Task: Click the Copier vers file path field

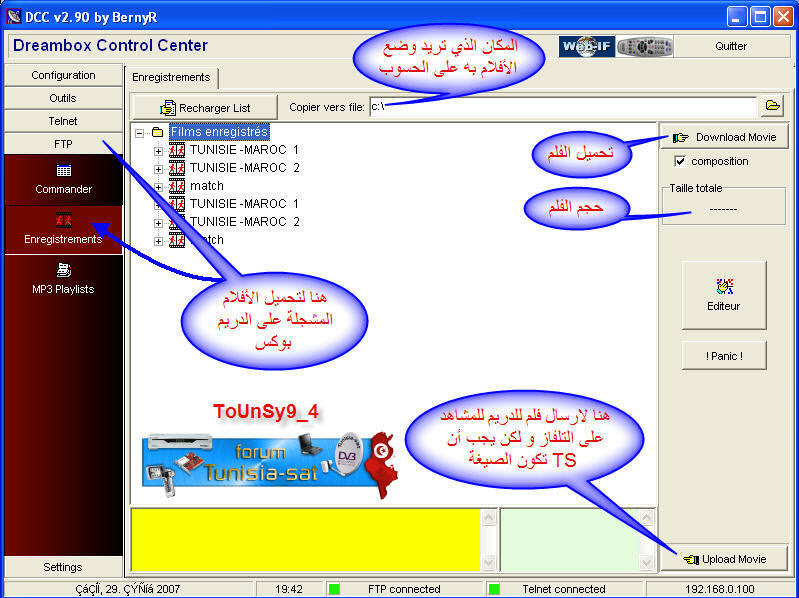Action: tap(563, 107)
